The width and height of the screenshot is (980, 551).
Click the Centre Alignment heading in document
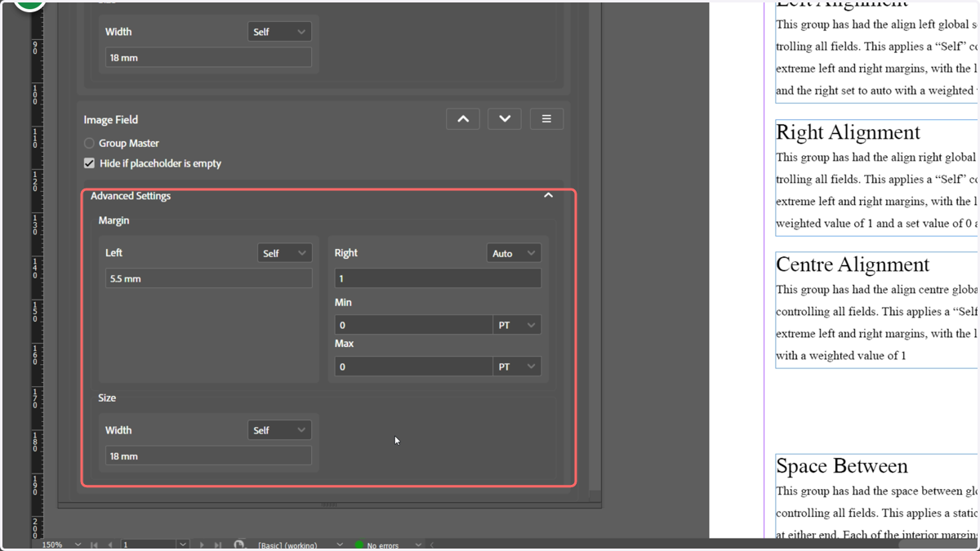coord(853,264)
